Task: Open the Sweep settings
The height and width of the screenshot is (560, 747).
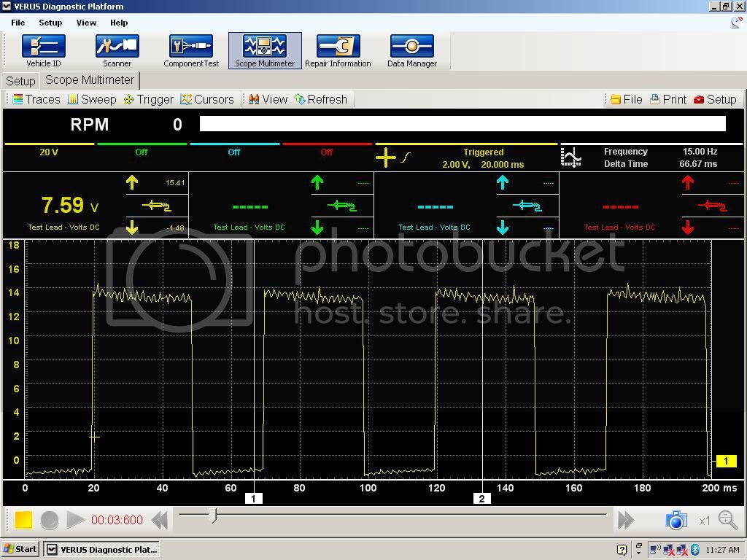Action: tap(92, 99)
